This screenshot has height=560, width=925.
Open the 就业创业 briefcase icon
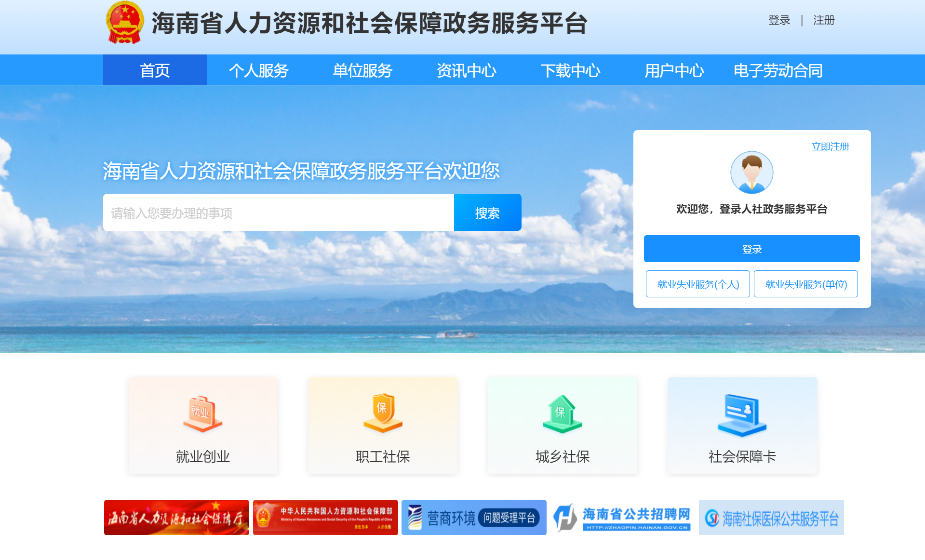202,413
